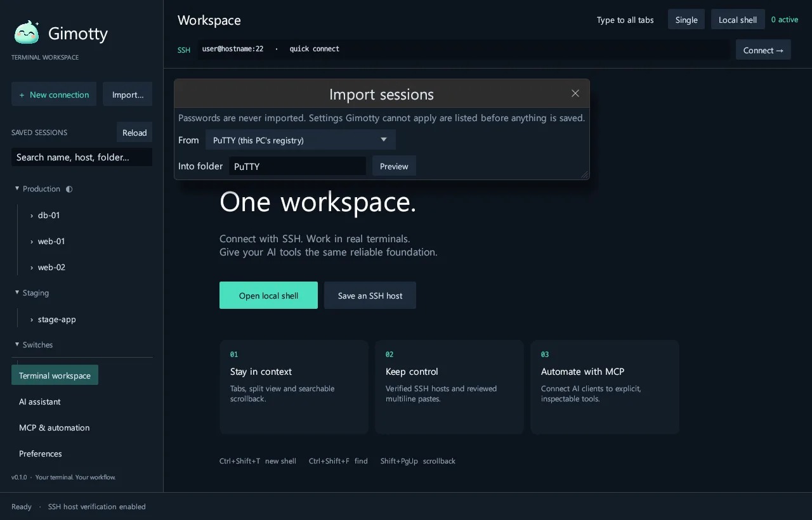Image resolution: width=812 pixels, height=520 pixels.
Task: Click the Import… button in sidebar
Action: [x=128, y=94]
